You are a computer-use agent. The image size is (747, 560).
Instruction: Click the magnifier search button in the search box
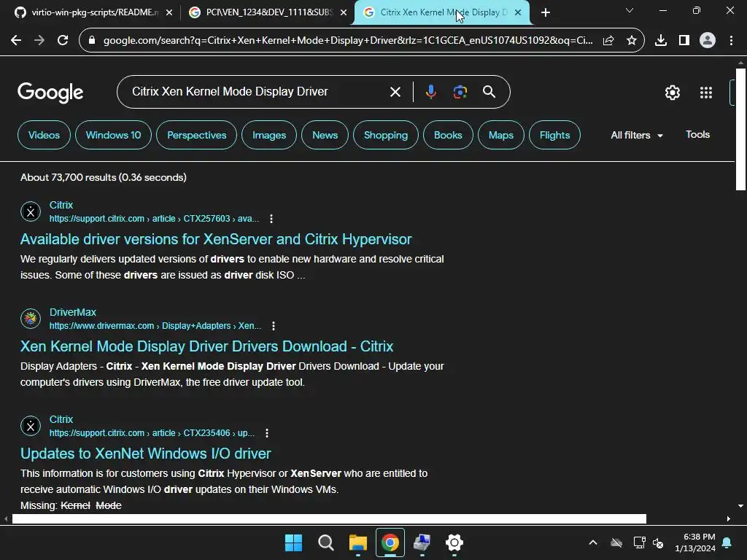(x=489, y=92)
